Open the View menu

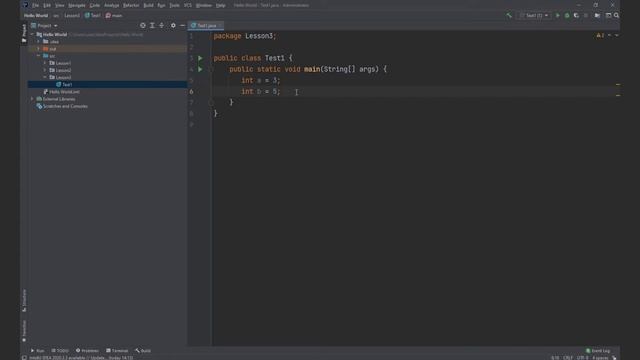[x=60, y=5]
